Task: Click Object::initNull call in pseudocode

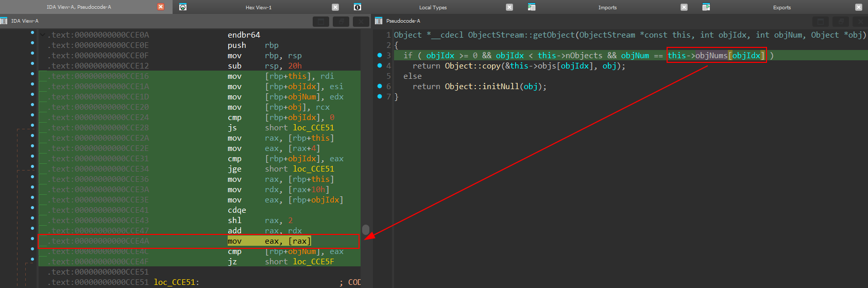Action: pos(482,87)
